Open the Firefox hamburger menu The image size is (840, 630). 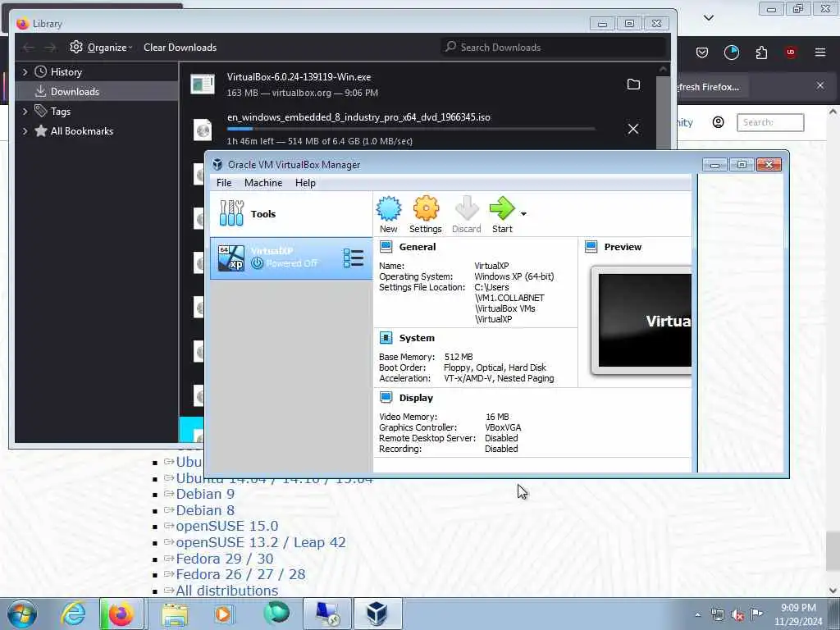click(820, 52)
